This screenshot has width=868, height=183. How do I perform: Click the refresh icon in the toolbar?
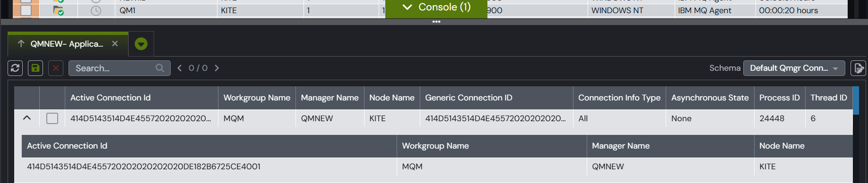point(15,68)
